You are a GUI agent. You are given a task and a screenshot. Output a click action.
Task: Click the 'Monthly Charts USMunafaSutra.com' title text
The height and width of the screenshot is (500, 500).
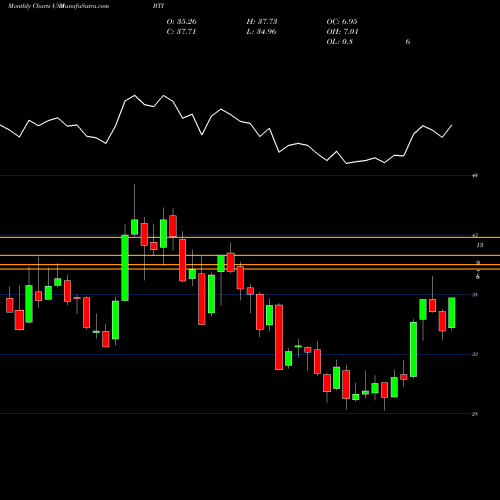(x=58, y=6)
